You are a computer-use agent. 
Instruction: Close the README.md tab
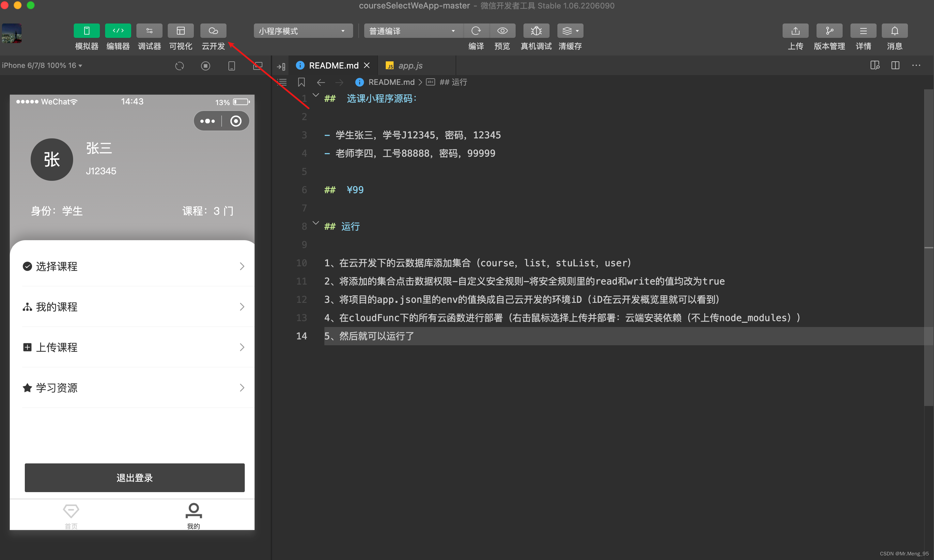click(x=367, y=65)
